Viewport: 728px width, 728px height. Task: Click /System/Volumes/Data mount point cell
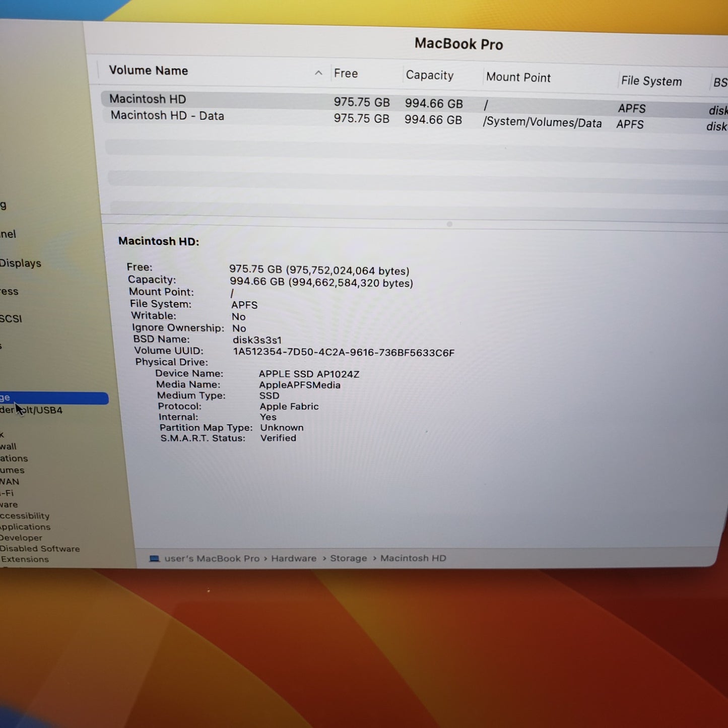point(542,123)
